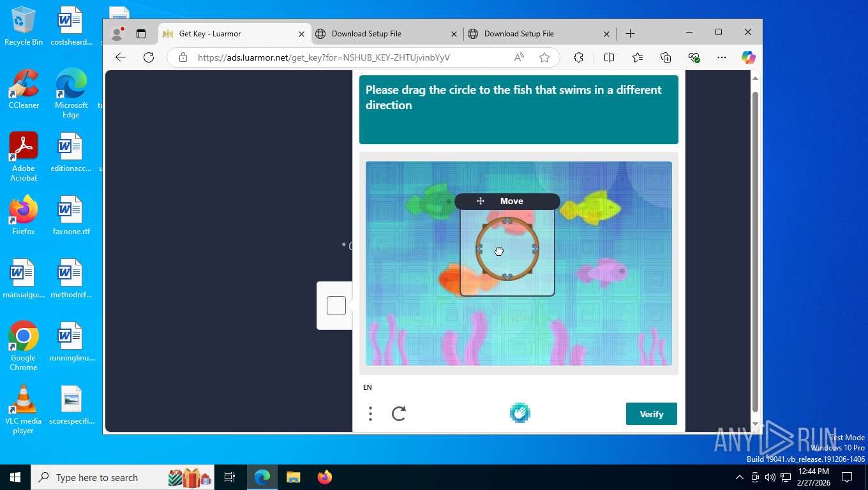
Task: Open Recycle Bin on desktop
Action: tap(24, 26)
